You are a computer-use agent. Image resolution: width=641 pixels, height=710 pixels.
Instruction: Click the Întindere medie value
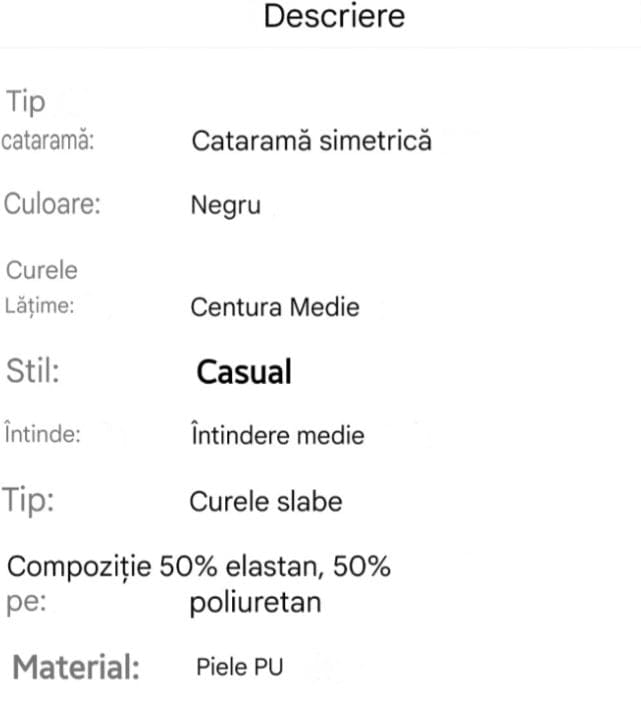point(277,435)
